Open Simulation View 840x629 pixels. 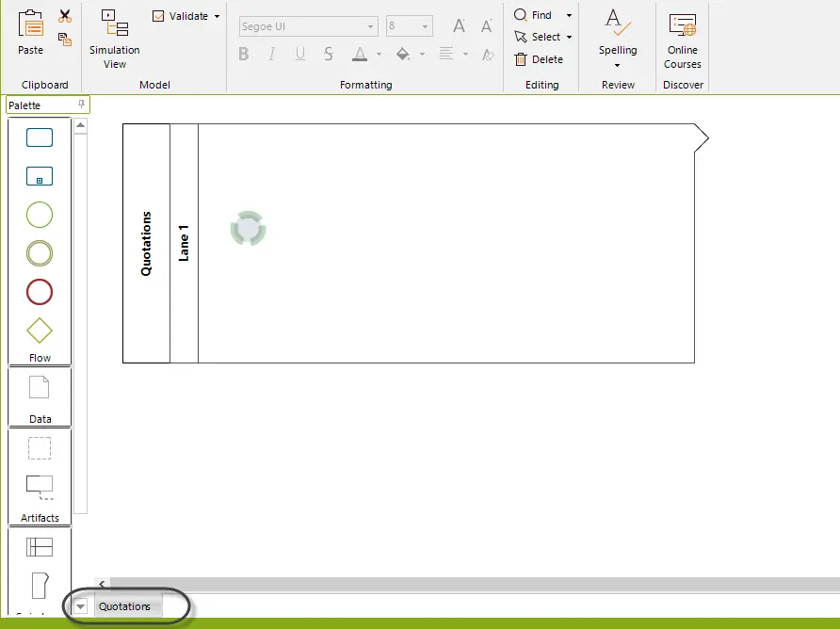click(x=115, y=40)
